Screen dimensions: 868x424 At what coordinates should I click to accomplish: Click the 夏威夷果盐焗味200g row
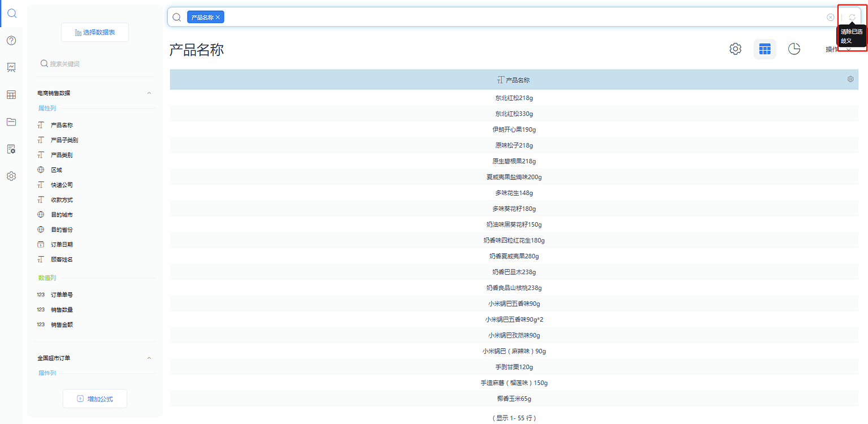(x=514, y=177)
